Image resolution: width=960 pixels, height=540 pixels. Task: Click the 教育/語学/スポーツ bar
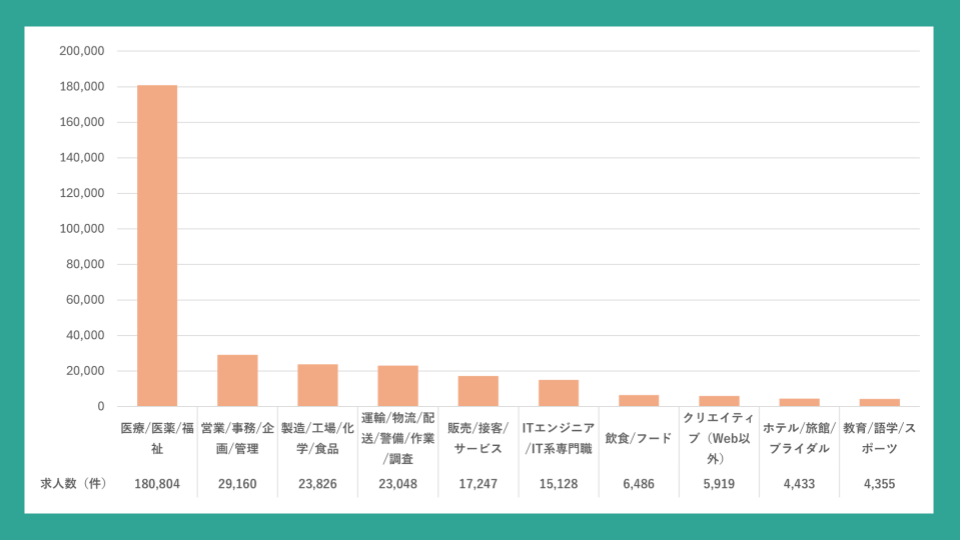(x=879, y=403)
